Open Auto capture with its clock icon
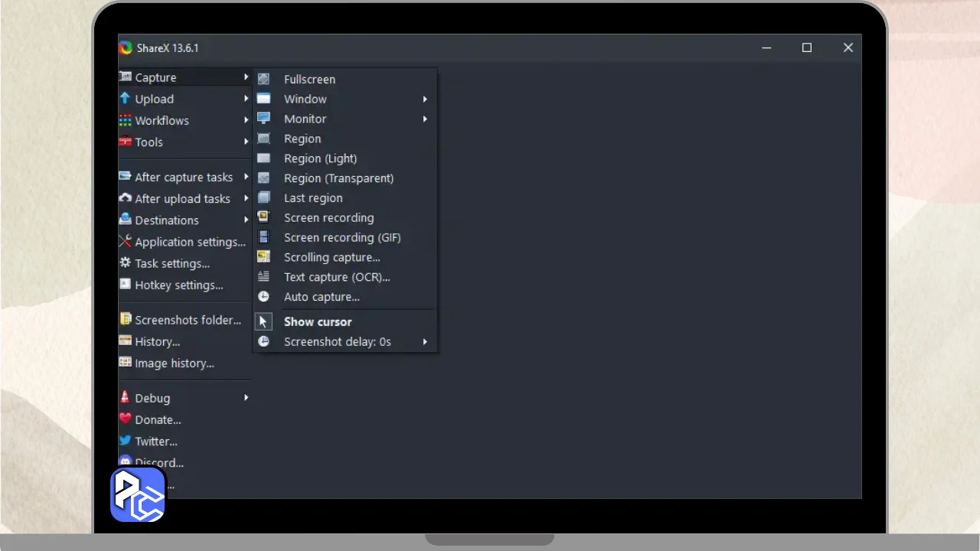 (263, 297)
